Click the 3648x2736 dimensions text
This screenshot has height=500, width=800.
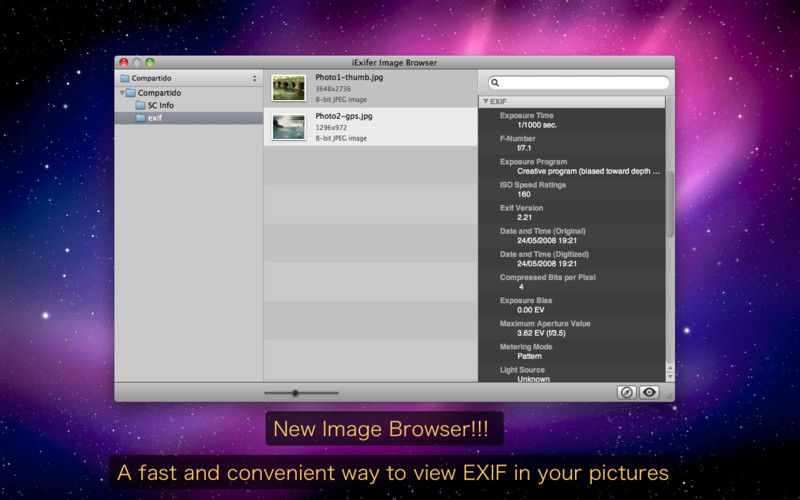click(x=333, y=89)
